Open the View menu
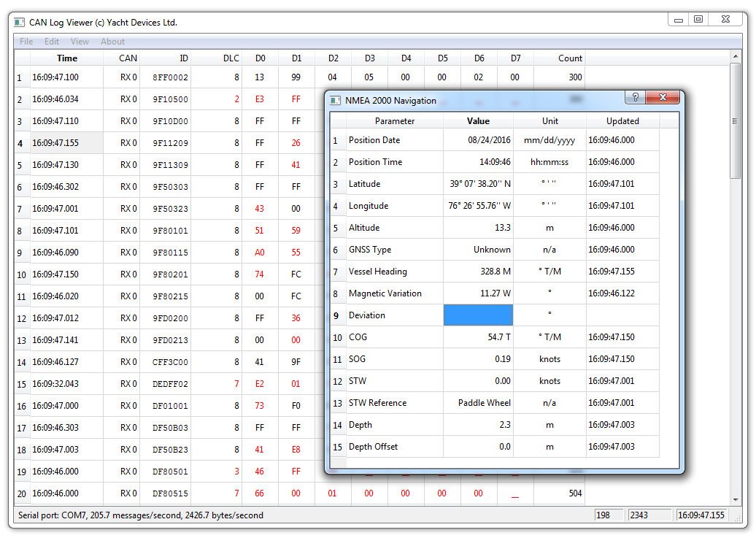This screenshot has width=756, height=538. click(80, 42)
